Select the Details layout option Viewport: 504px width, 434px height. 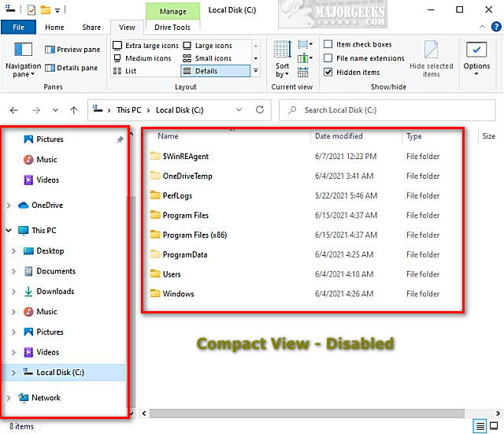pos(215,71)
